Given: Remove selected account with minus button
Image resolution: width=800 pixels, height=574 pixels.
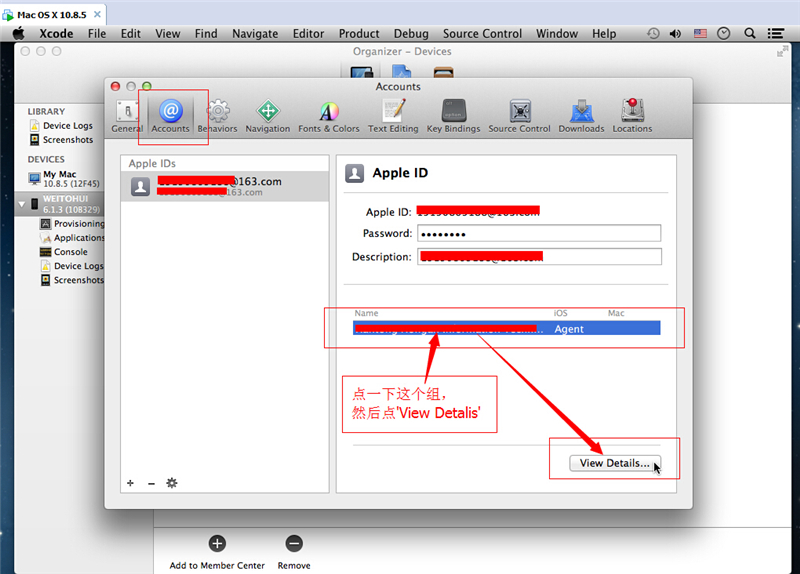Looking at the screenshot, I should [x=151, y=483].
